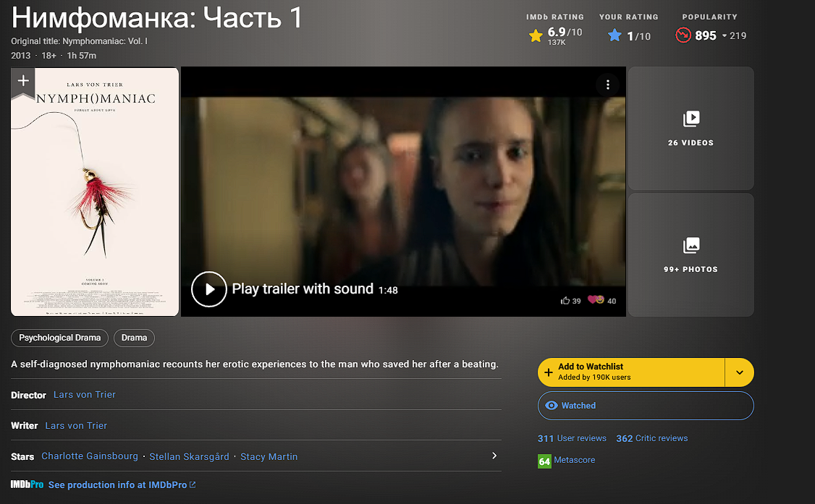Click the Nymphomaniac poster thumbnail
Image resolution: width=815 pixels, height=504 pixels.
tap(95, 192)
